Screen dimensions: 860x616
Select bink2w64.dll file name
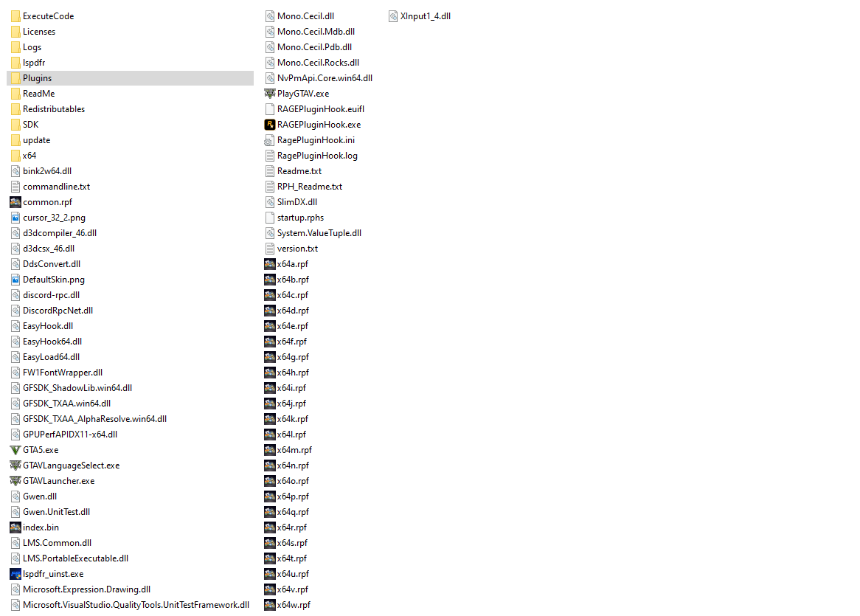(47, 170)
